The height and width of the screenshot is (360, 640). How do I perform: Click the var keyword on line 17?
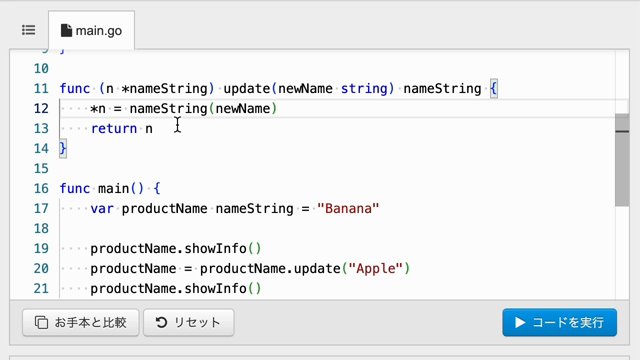pyautogui.click(x=102, y=209)
